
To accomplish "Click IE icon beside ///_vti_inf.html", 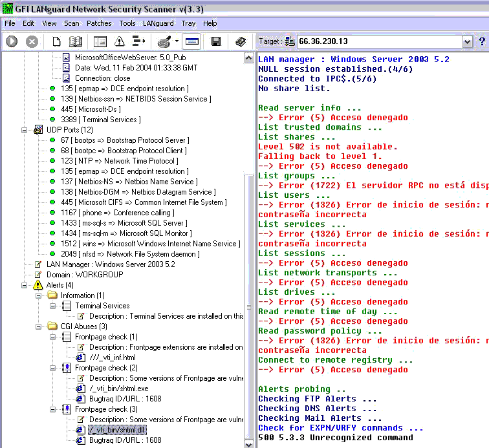I will pyautogui.click(x=81, y=357).
